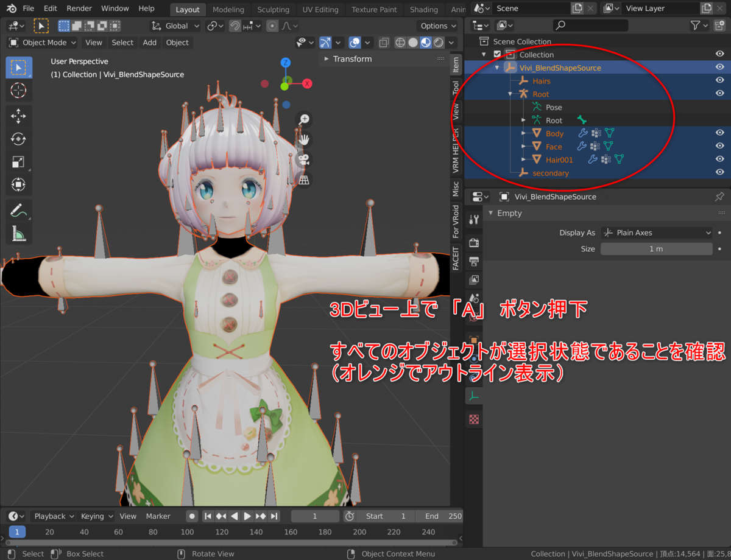Activate the Move tool
Viewport: 731px width, 560px height.
click(19, 116)
